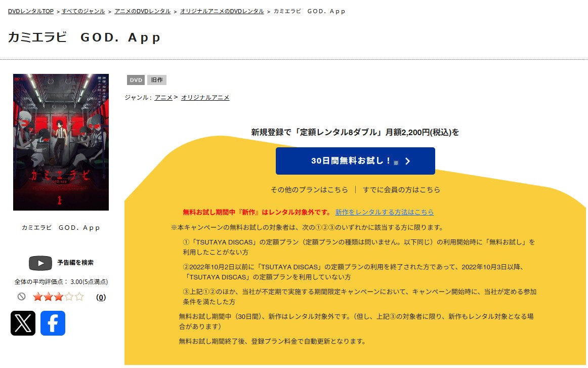This screenshot has height=368, width=588.
Task: Click the caption under the cover image
Action: 61,228
